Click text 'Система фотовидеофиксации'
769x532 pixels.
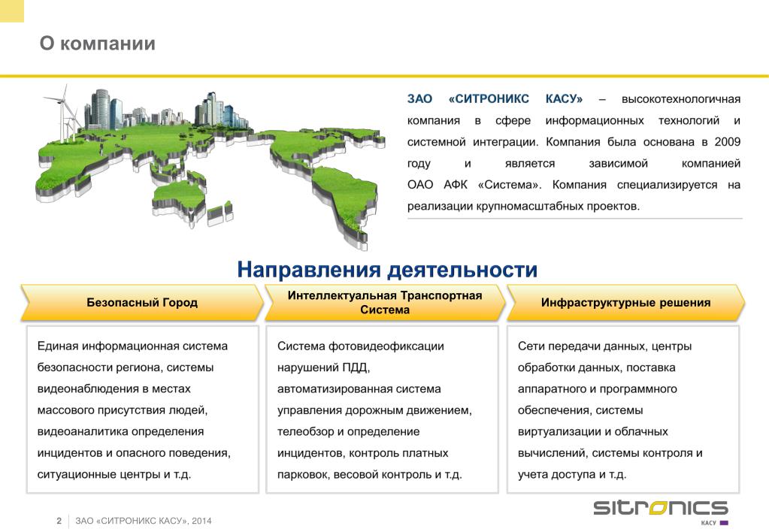[x=361, y=346]
